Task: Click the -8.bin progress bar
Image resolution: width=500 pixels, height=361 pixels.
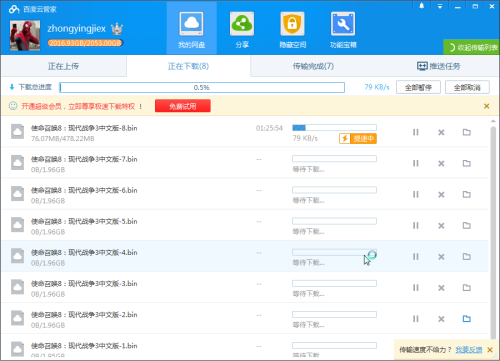Action: click(x=334, y=128)
